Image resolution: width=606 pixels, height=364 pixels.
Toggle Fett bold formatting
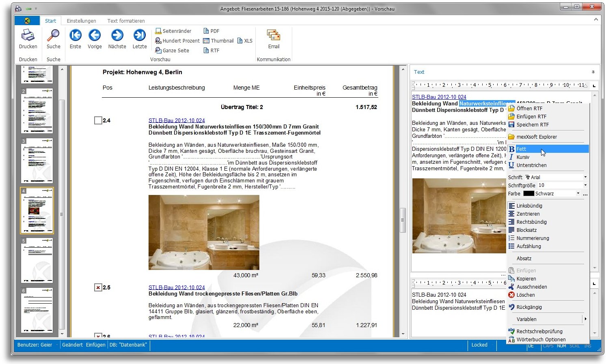tap(548, 149)
